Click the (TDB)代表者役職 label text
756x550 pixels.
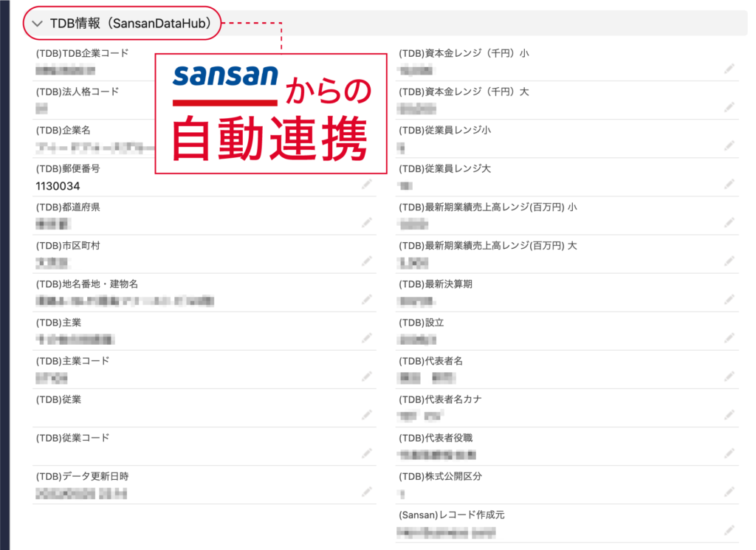pyautogui.click(x=436, y=439)
